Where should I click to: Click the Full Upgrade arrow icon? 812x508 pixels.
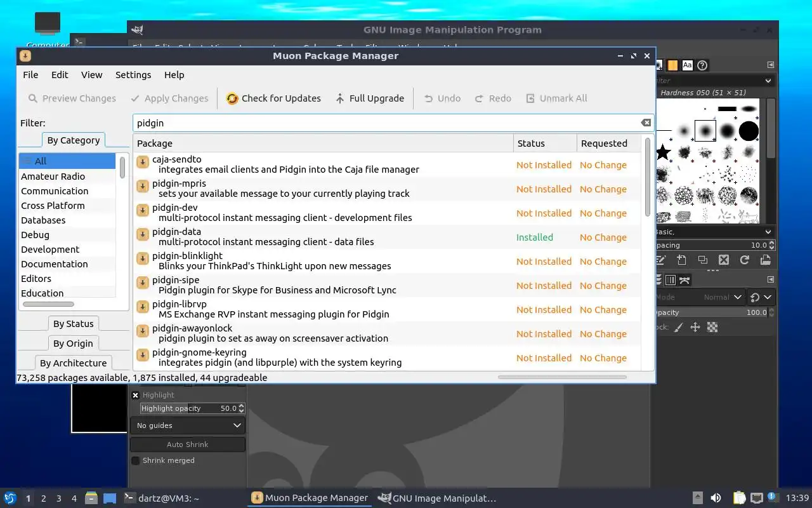click(340, 98)
